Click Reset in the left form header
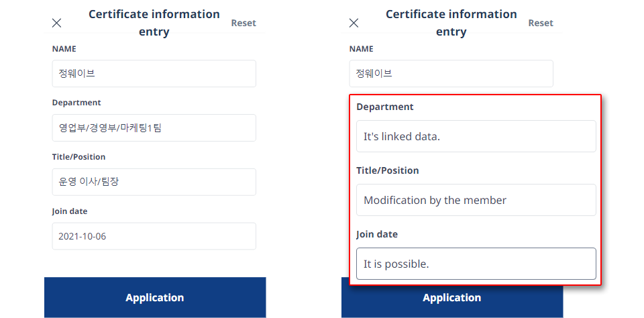 click(x=244, y=23)
